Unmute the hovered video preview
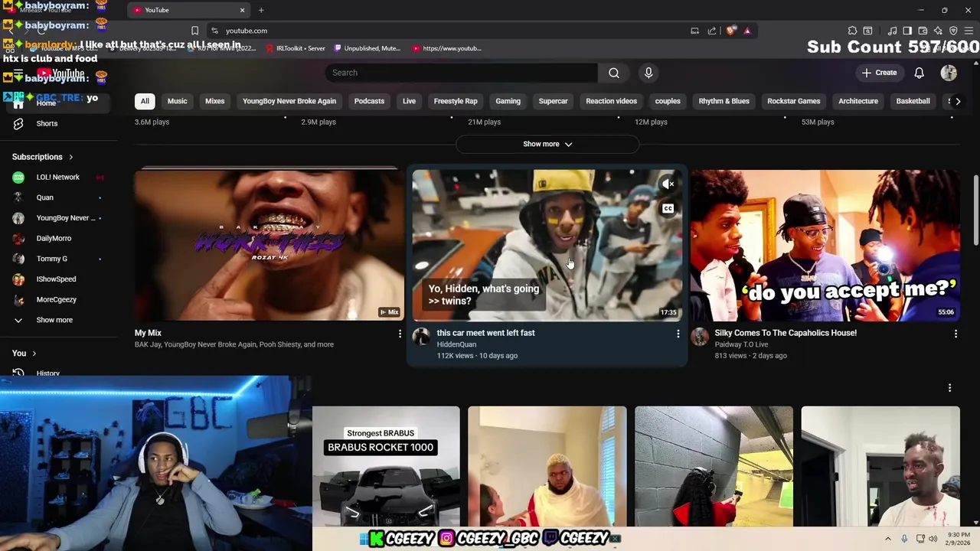The image size is (980, 551). [668, 184]
